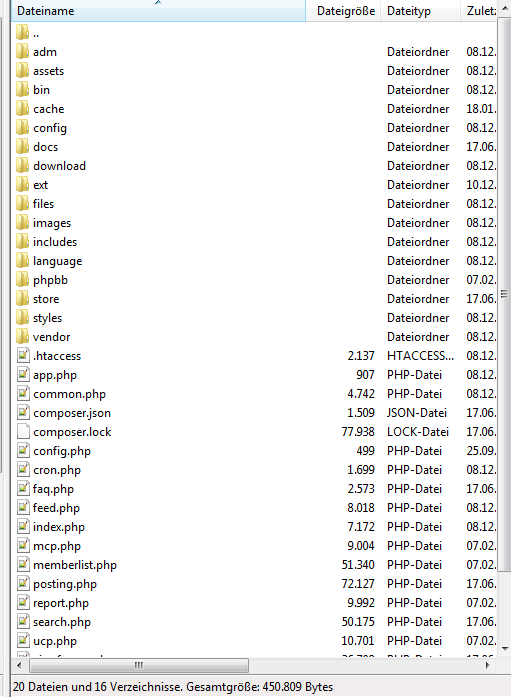Click the store folder icon
511x697 pixels.
22,299
